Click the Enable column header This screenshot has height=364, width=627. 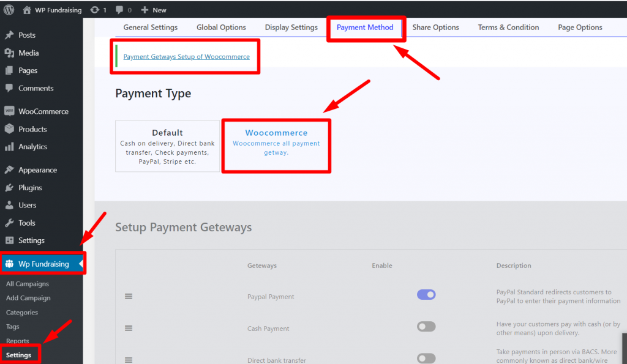pyautogui.click(x=382, y=266)
